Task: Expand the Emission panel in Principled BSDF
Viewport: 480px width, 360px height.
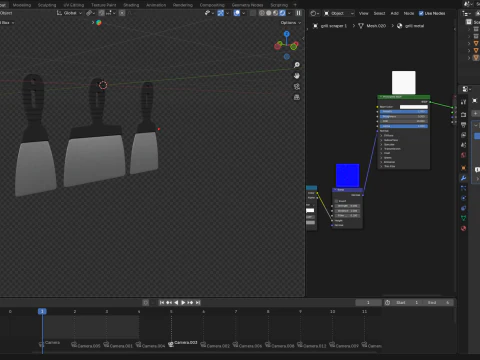Action: pos(388,162)
